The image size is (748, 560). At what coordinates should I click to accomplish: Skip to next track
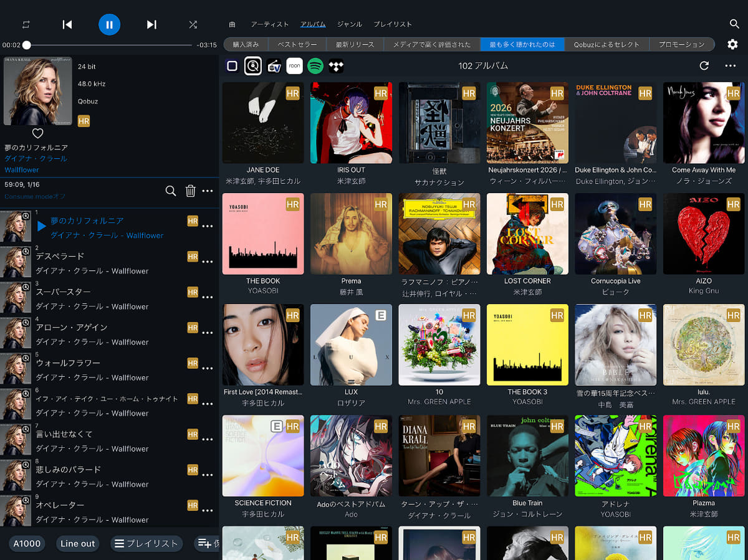point(151,24)
